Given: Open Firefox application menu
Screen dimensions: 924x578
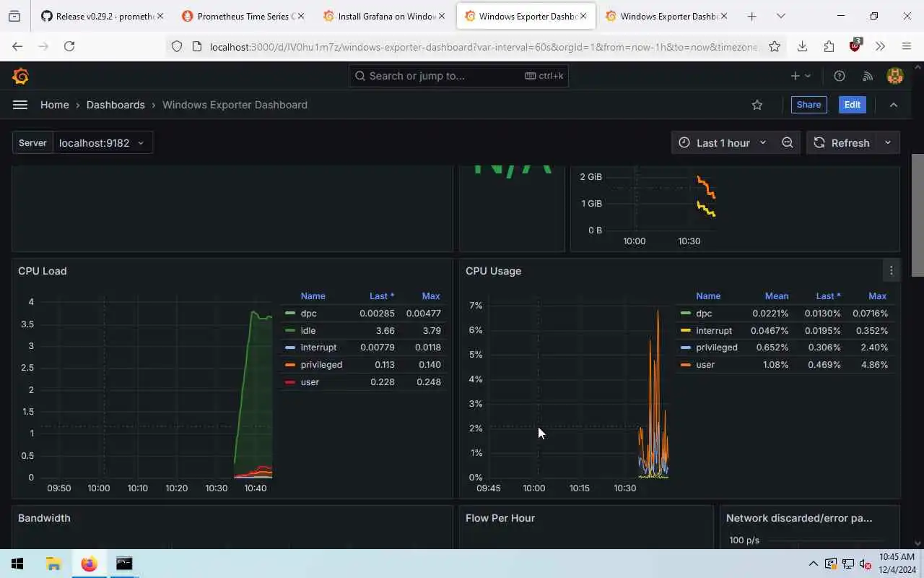Looking at the screenshot, I should tap(907, 46).
